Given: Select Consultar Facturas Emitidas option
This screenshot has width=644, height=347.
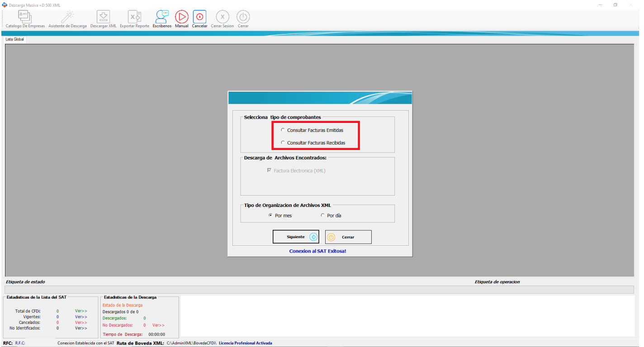Looking at the screenshot, I should 283,130.
